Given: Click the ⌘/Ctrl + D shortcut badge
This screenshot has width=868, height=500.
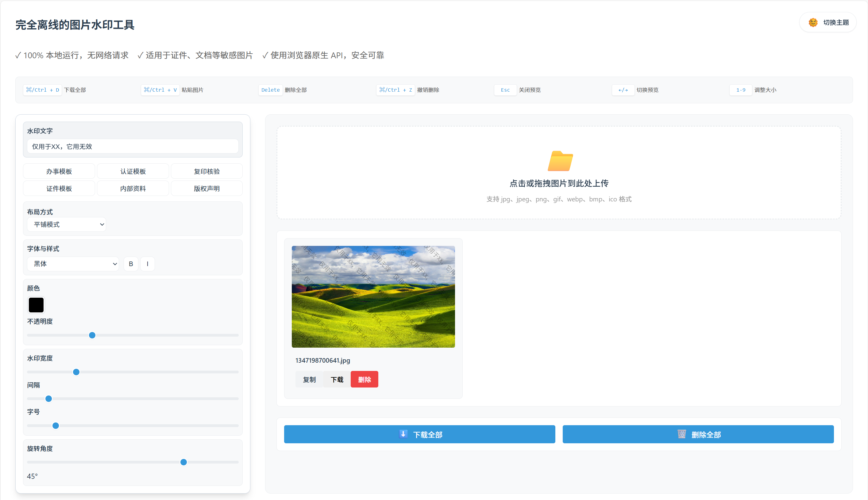Looking at the screenshot, I should click(x=43, y=90).
